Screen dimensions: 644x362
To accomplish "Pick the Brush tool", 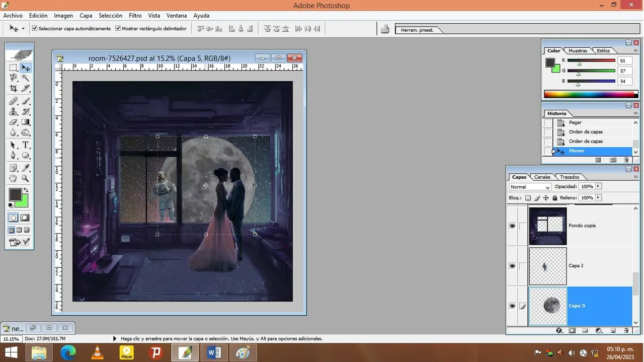I will 25,101.
